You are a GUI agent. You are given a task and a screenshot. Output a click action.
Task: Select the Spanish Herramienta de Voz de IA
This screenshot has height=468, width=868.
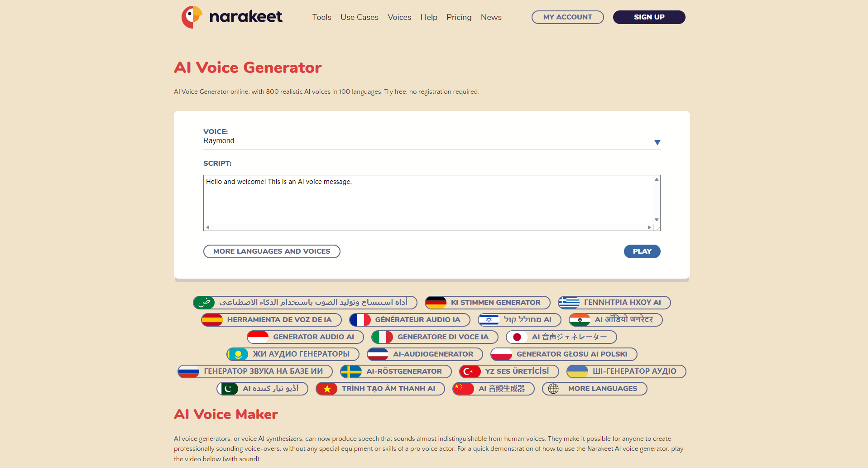point(271,320)
